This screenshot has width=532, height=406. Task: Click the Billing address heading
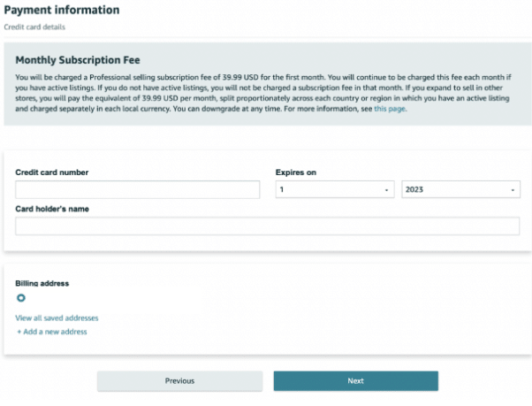[x=42, y=283]
